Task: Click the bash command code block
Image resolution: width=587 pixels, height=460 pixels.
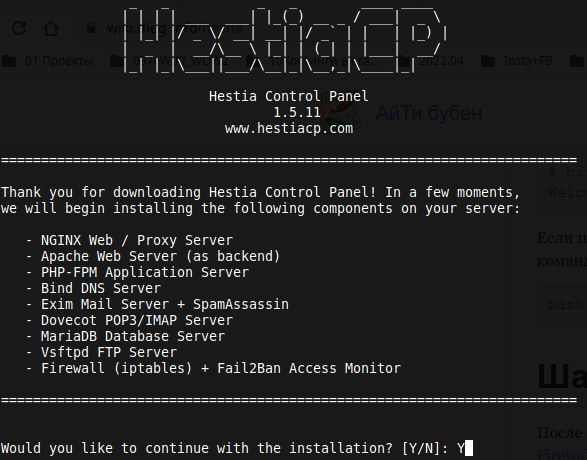Action: click(x=562, y=305)
